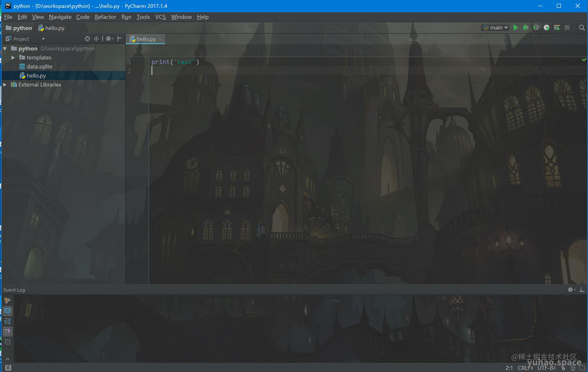Open the File menu
Screen dimensions: 588x372
click(8, 17)
